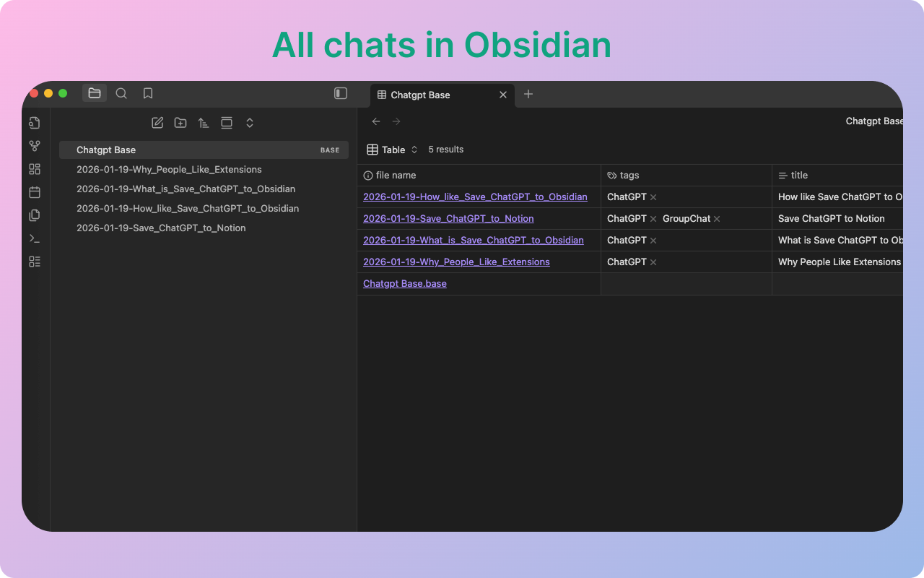Screen dimensions: 924x578
Task: Click empty tags cell of Chatgpt Base.base row
Action: [687, 284]
